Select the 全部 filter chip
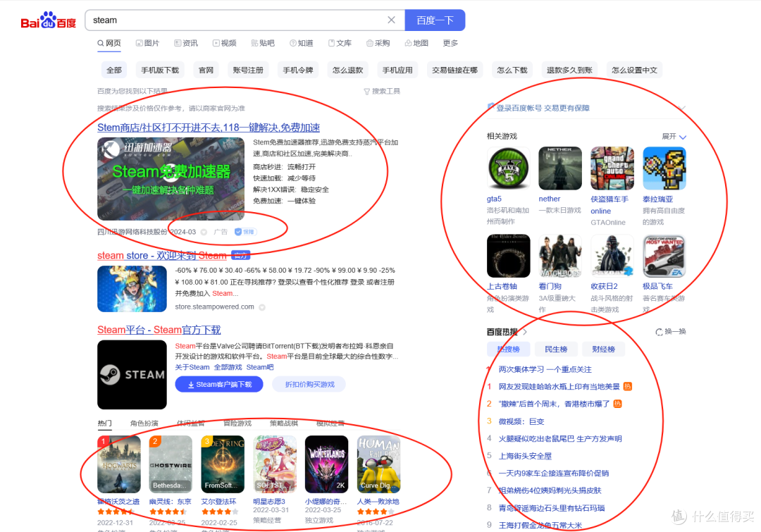 click(x=114, y=70)
